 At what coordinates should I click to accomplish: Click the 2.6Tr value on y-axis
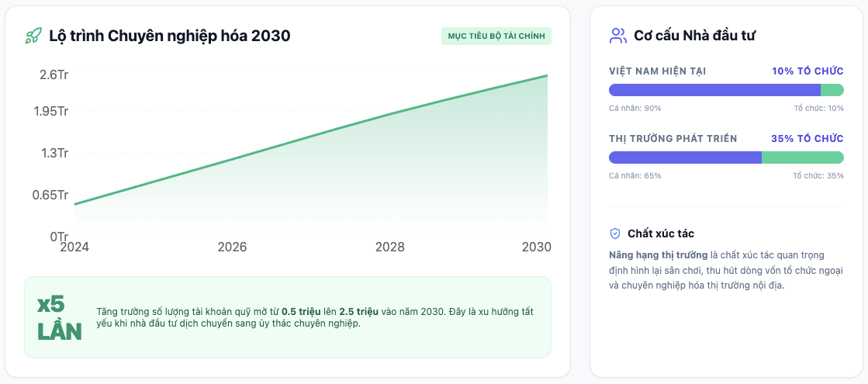pos(54,75)
